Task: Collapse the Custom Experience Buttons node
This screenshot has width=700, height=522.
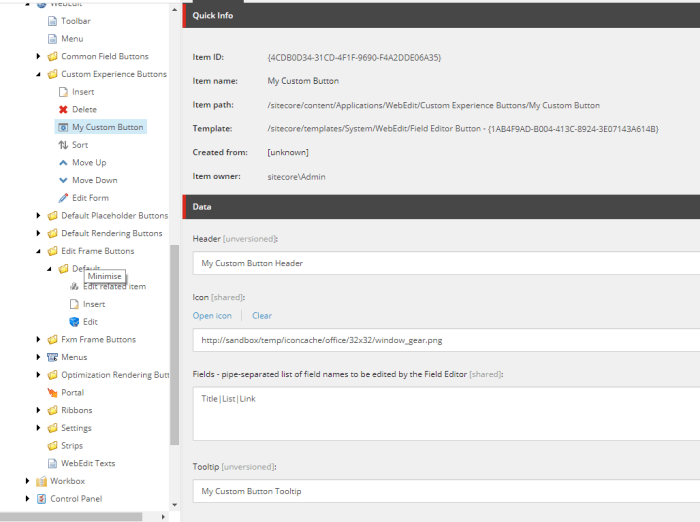Action: tap(38, 74)
